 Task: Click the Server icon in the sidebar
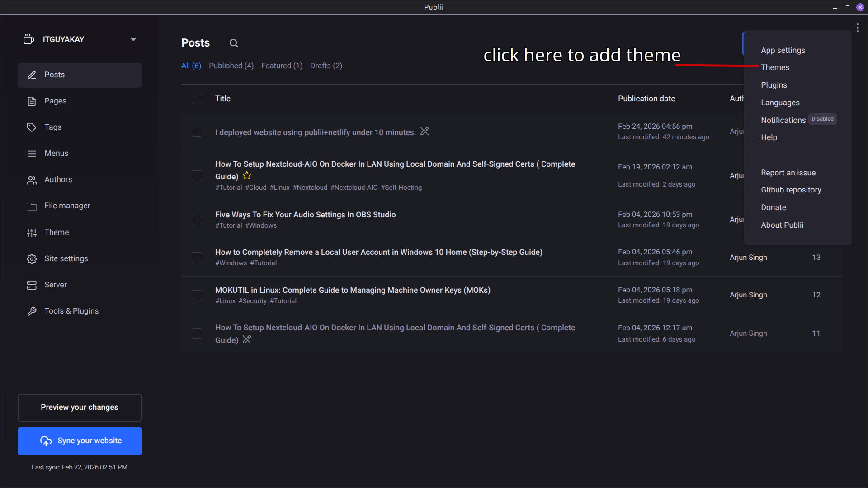click(x=32, y=285)
